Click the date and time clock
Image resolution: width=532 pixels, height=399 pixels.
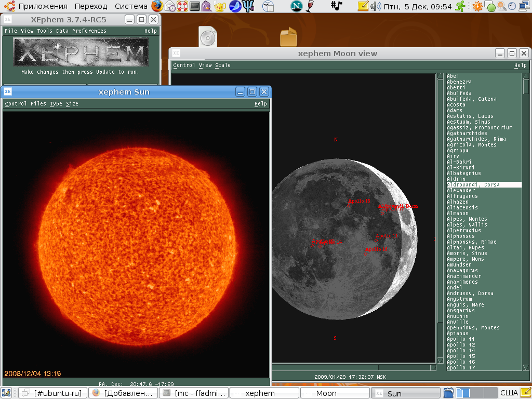417,6
